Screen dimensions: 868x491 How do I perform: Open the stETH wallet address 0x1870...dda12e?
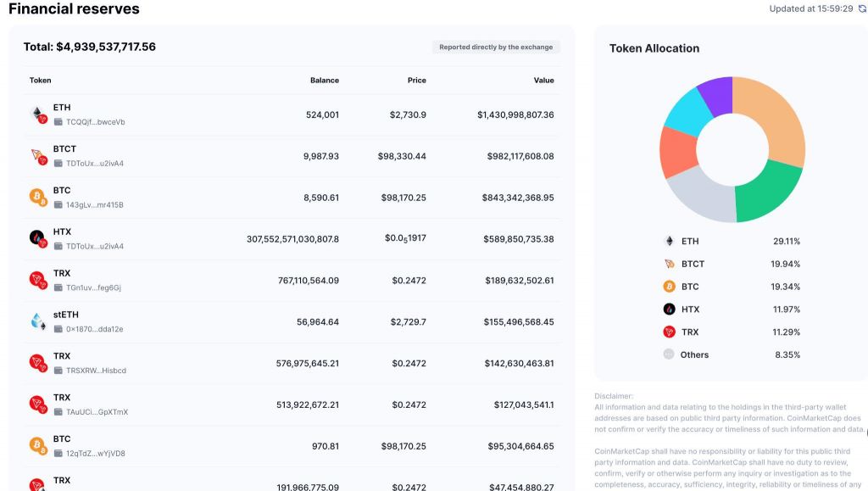[95, 329]
